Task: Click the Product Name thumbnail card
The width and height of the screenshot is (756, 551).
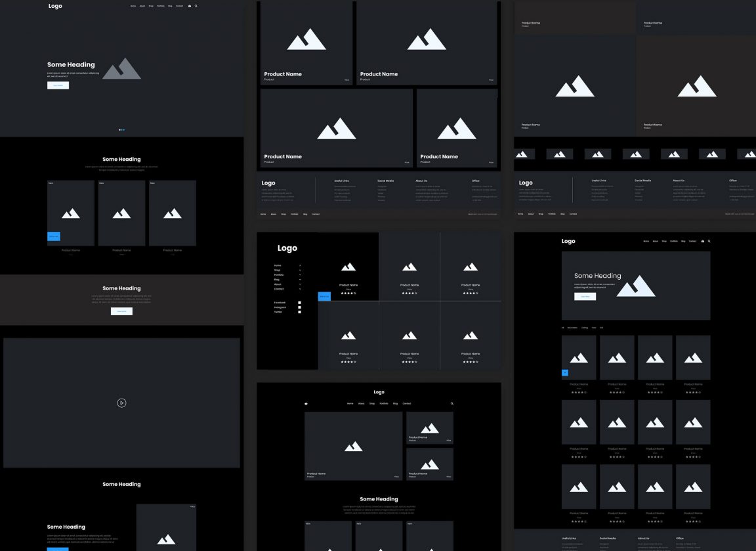Action: (x=430, y=427)
